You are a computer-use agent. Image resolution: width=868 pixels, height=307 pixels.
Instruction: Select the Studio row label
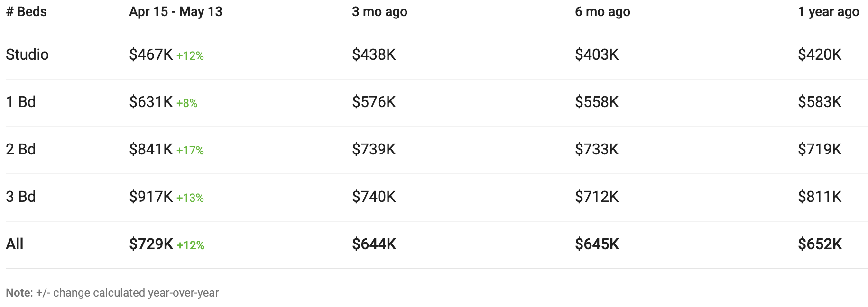pos(27,54)
